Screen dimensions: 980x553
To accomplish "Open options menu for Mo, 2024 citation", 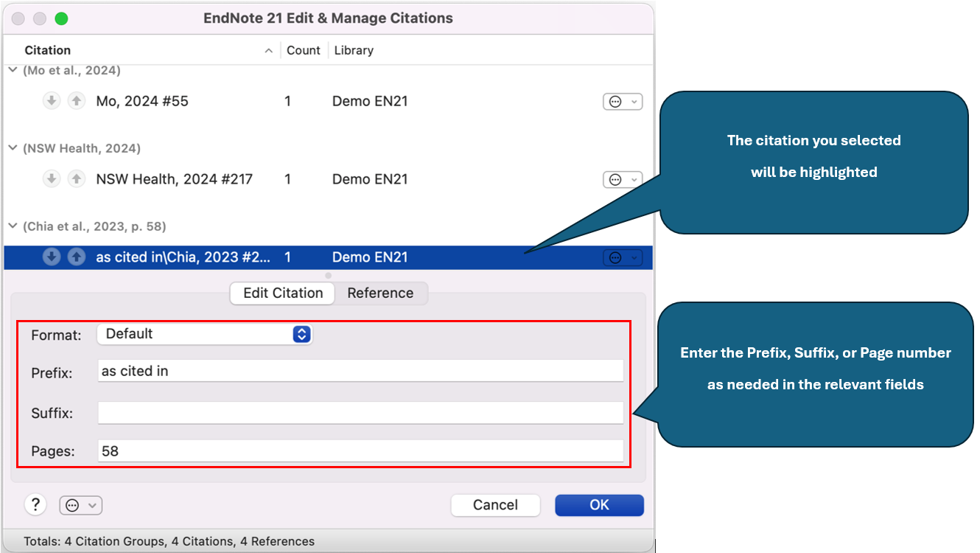I will (623, 101).
